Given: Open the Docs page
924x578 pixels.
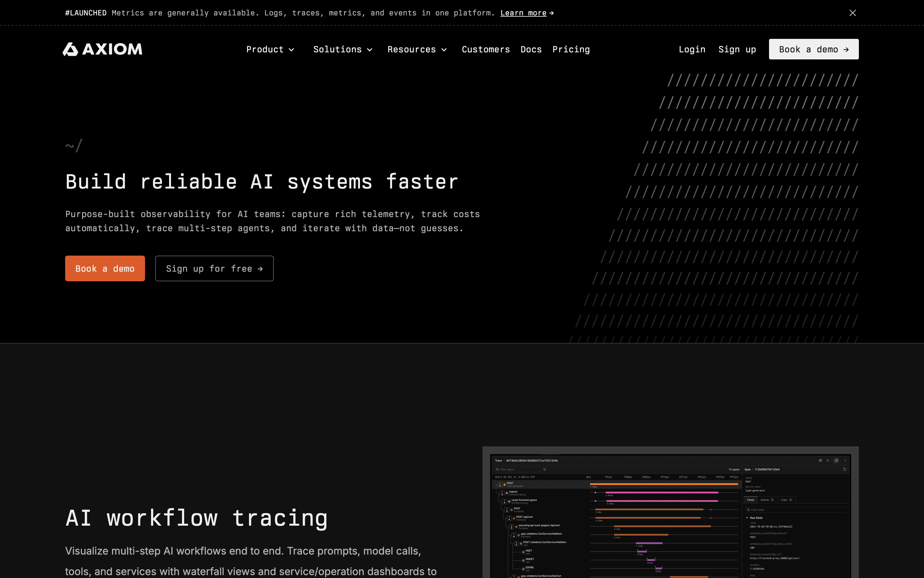Looking at the screenshot, I should click(531, 49).
